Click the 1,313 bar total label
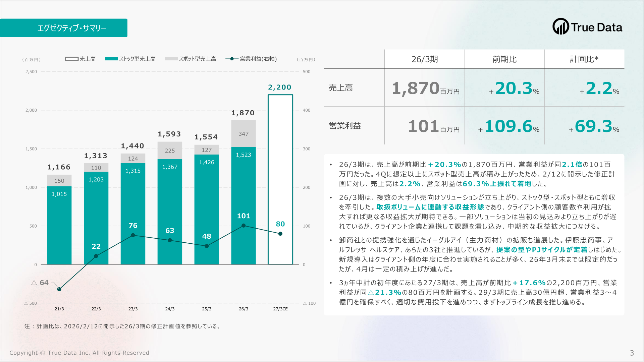This screenshot has height=362, width=644. point(96,156)
